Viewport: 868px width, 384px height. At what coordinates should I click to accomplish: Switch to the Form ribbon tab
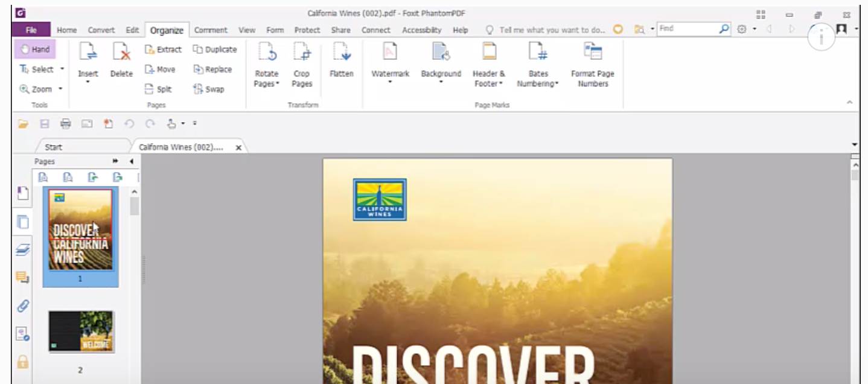point(275,30)
